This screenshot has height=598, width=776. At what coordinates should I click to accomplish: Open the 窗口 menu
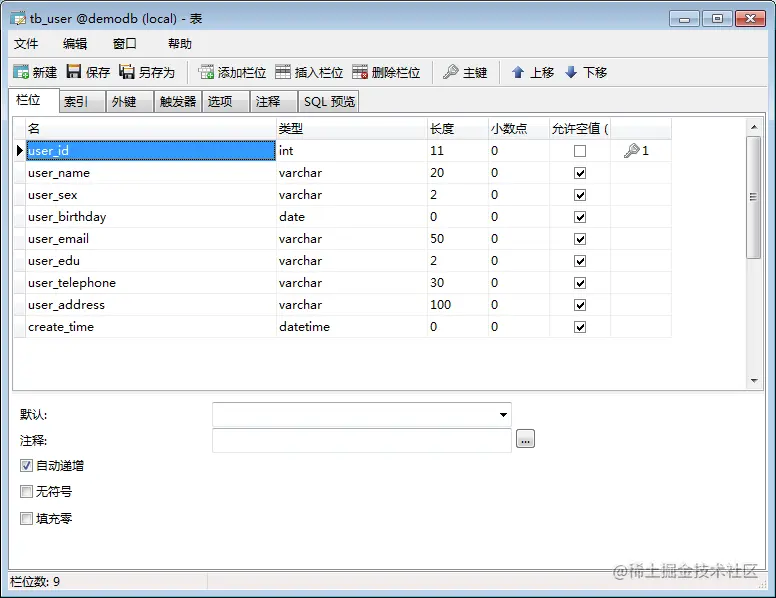point(125,44)
